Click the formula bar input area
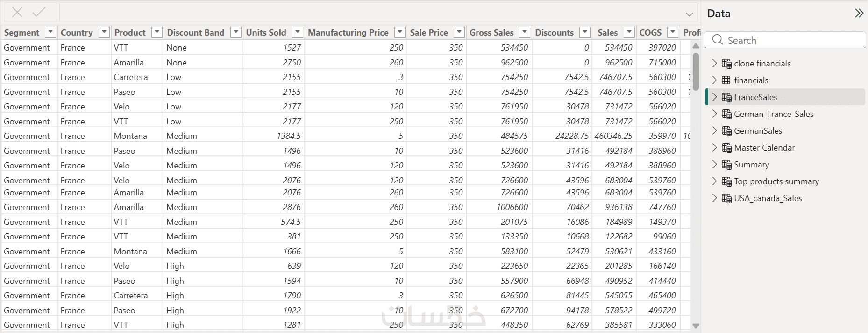 [x=378, y=12]
